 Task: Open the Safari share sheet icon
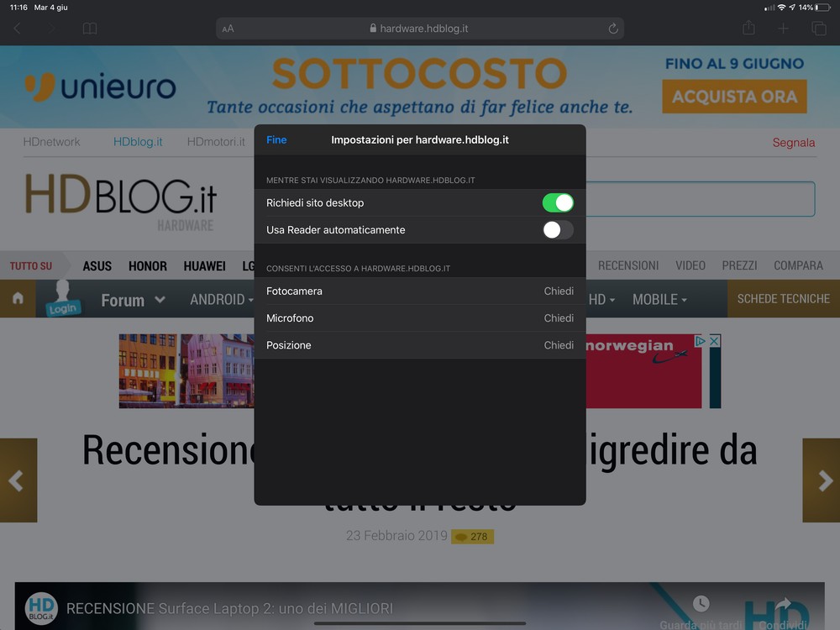coord(748,28)
